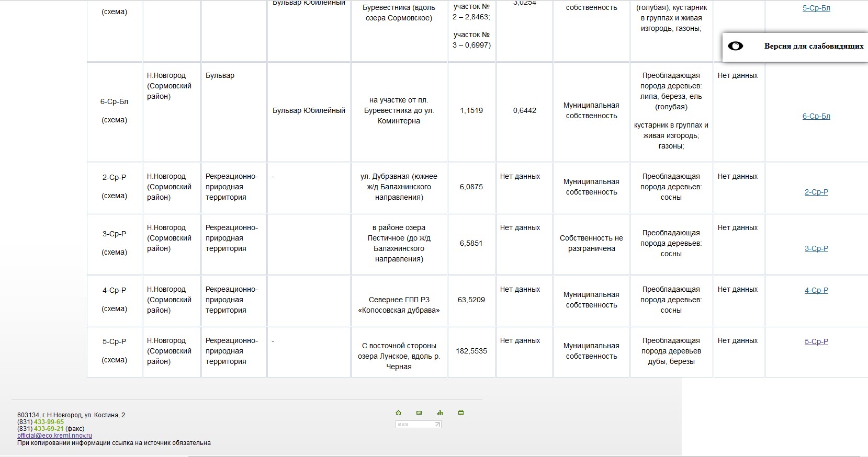Open the 5-Ср-Бл scheme link
Screen dimensions: 868x457
pos(816,8)
